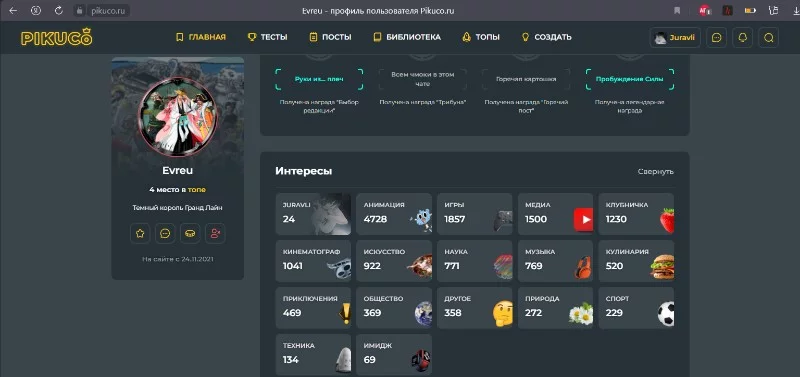The image size is (800, 377).
Task: Collapse interests with Свернуть
Action: coord(656,171)
